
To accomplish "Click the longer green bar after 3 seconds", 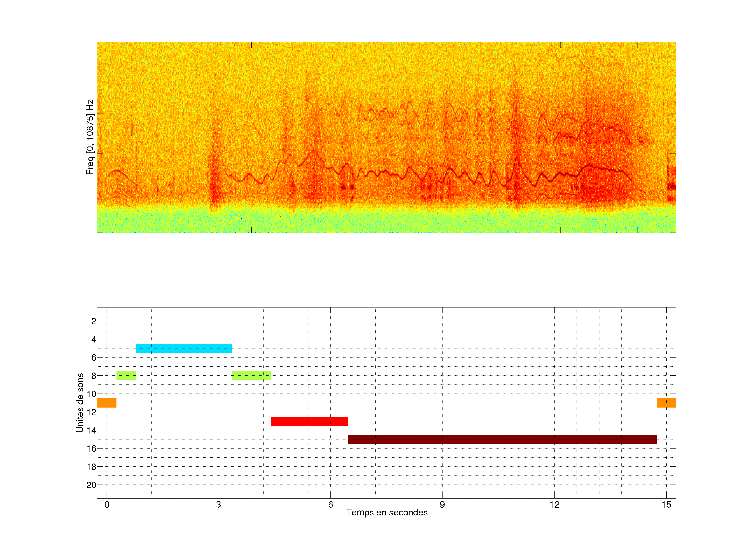I will point(251,375).
